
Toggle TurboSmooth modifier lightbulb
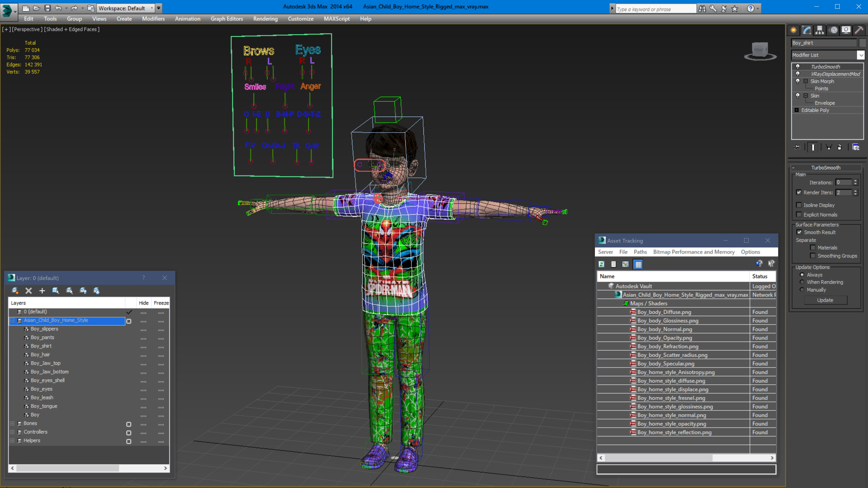click(797, 67)
